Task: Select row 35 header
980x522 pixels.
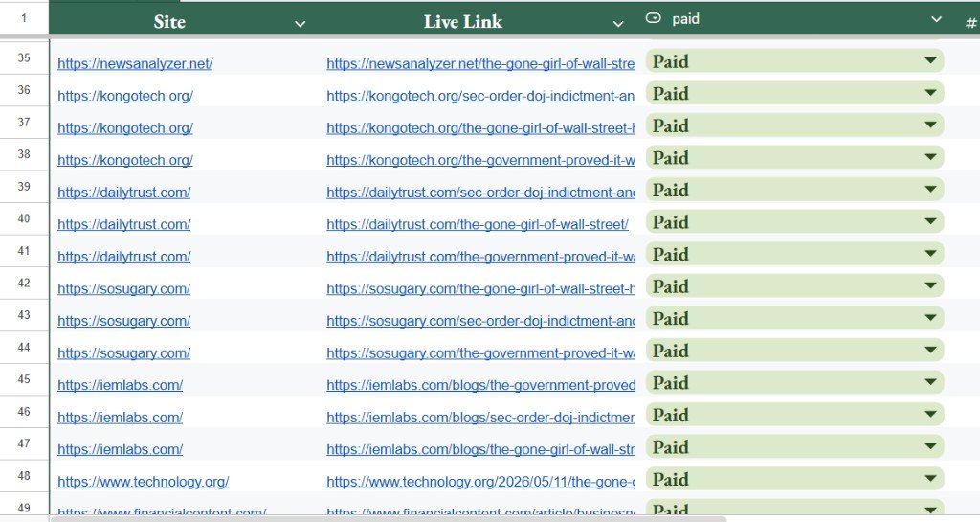Action: (24, 57)
